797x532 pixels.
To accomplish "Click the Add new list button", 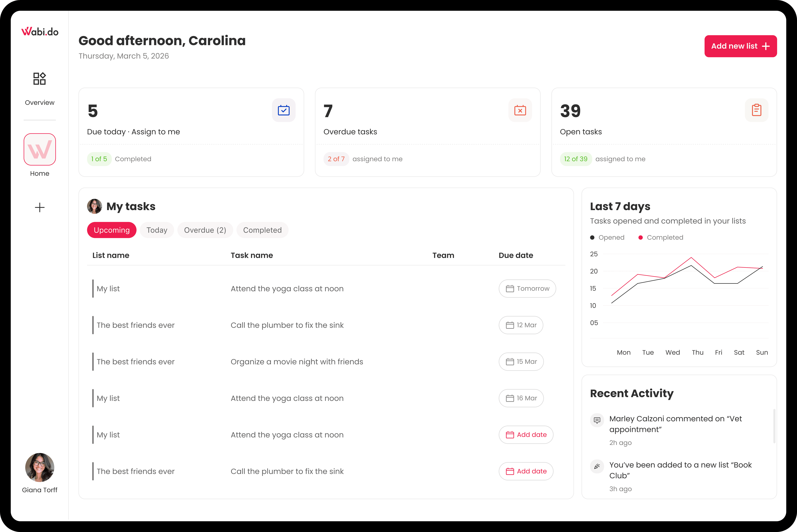I will [x=740, y=46].
